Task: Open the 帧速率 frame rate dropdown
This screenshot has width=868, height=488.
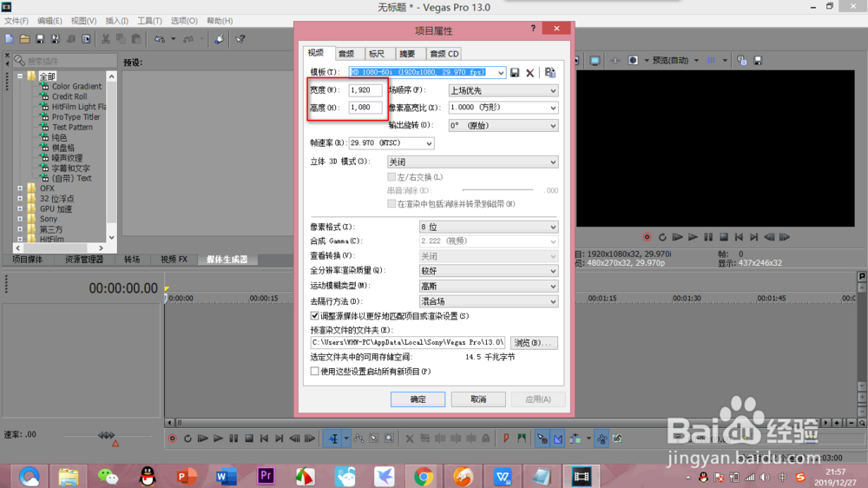Action: pos(429,143)
